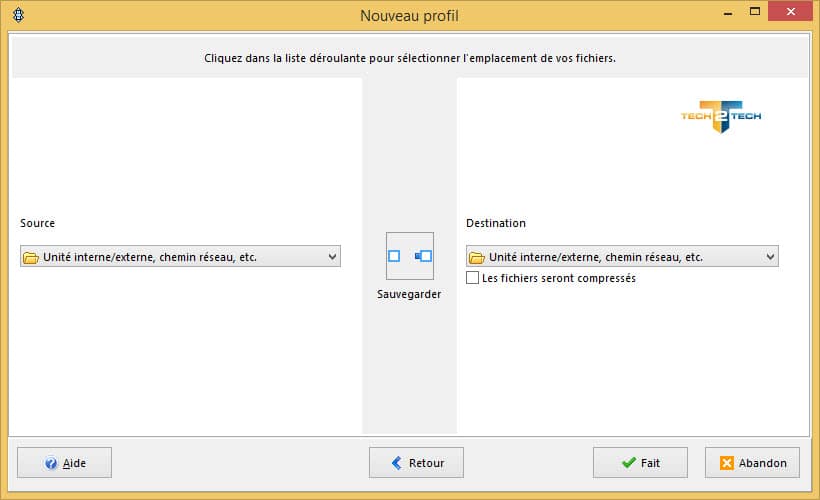
Task: Click the instruction text banner at the top
Action: pyautogui.click(x=409, y=58)
